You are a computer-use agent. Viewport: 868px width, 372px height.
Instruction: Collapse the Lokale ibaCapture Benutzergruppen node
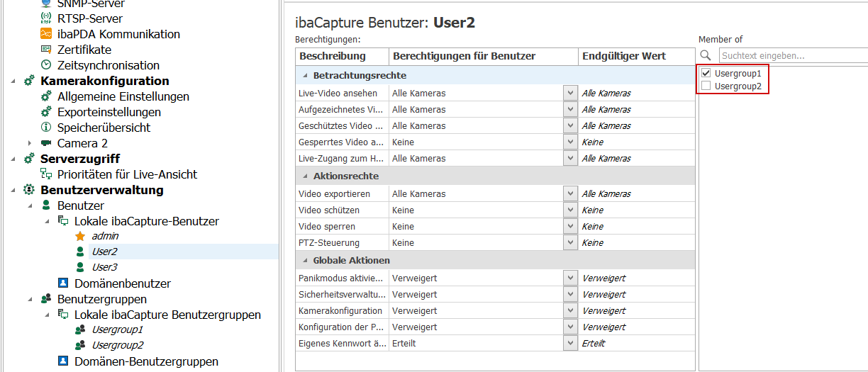coord(48,315)
